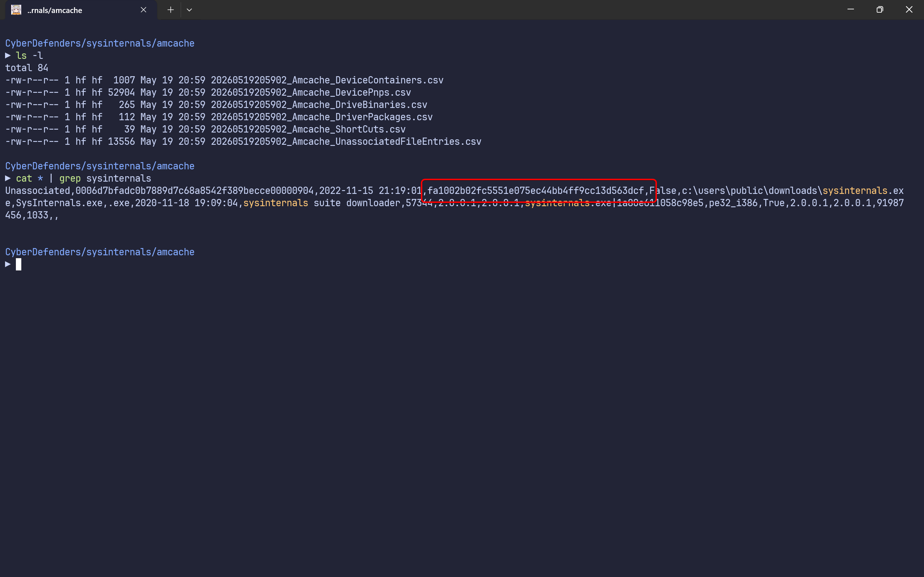This screenshot has height=577, width=924.
Task: Restore down the terminal window
Action: point(880,9)
